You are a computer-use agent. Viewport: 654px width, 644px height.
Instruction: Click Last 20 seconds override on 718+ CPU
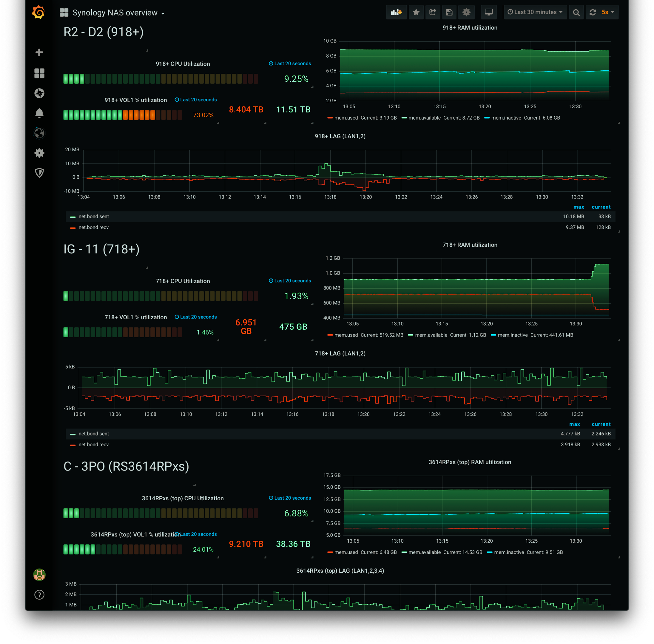point(290,281)
